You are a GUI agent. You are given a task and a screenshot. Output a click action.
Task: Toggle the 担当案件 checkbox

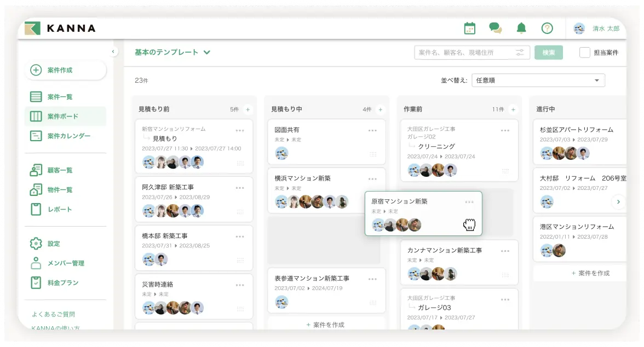[x=584, y=53]
